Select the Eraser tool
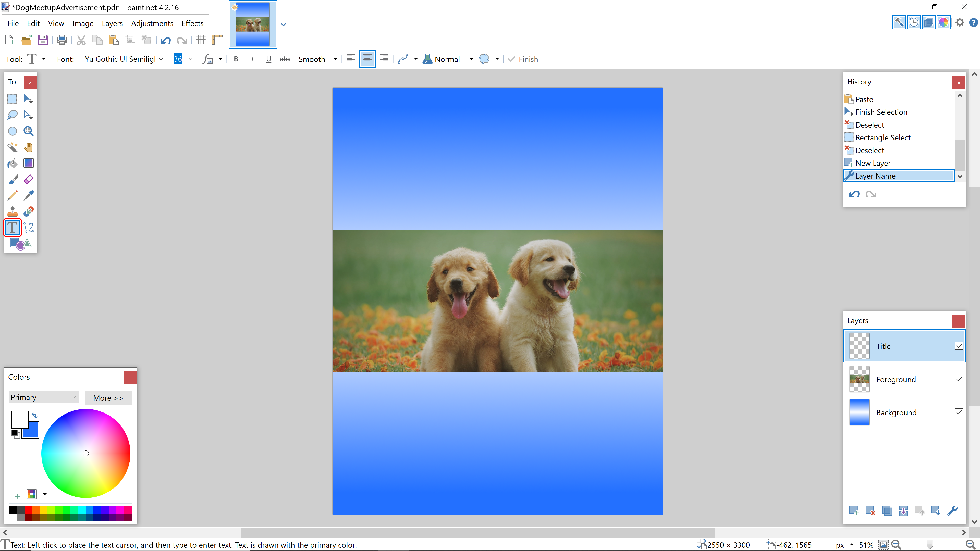 pos(29,180)
